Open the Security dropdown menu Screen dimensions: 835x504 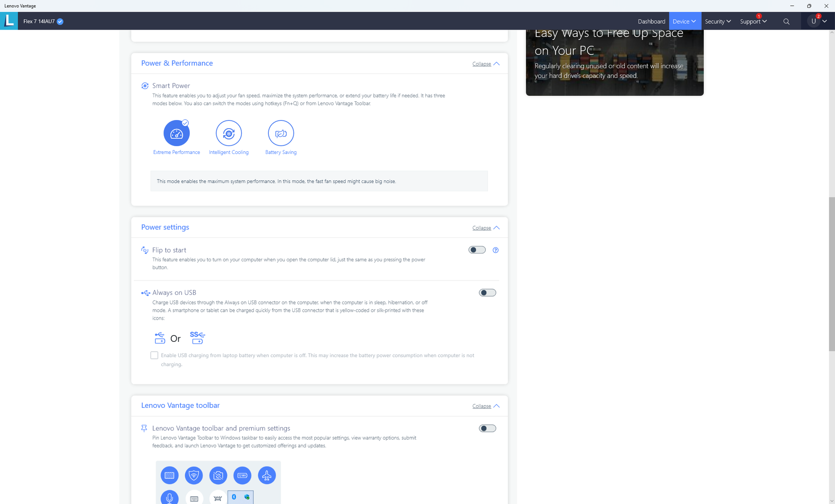coord(718,21)
